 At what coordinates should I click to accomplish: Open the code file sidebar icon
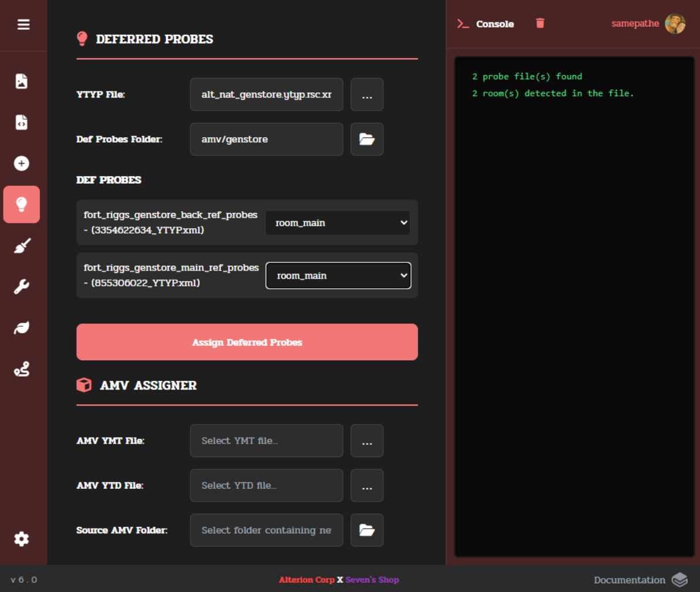(x=22, y=122)
